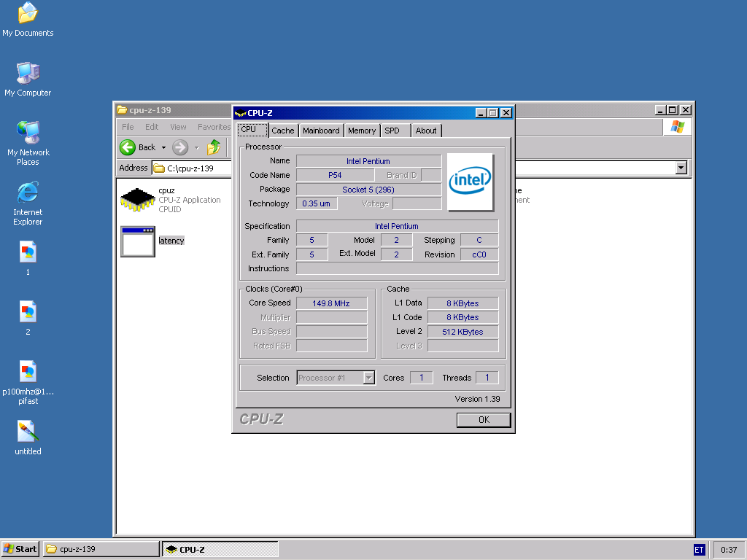Close the CPU-Z window

[x=506, y=113]
